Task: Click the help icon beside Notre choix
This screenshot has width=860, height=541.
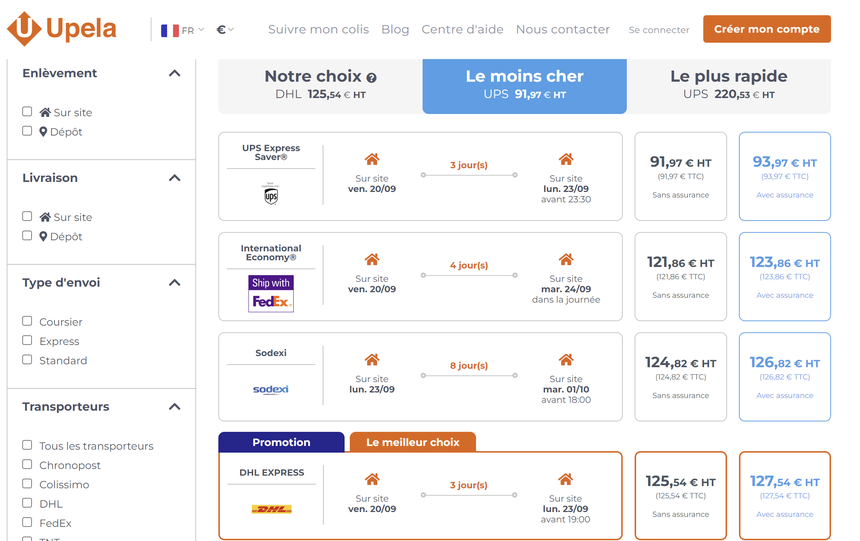Action: (371, 78)
